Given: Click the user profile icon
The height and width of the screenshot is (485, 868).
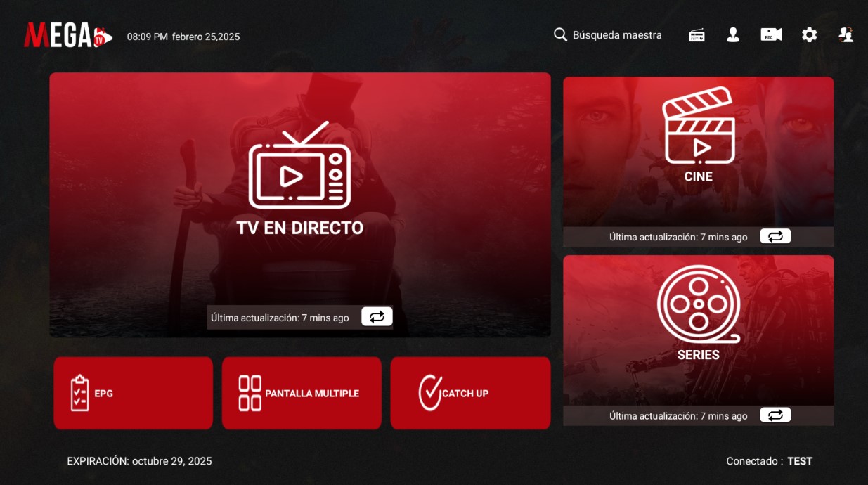Looking at the screenshot, I should pyautogui.click(x=733, y=35).
